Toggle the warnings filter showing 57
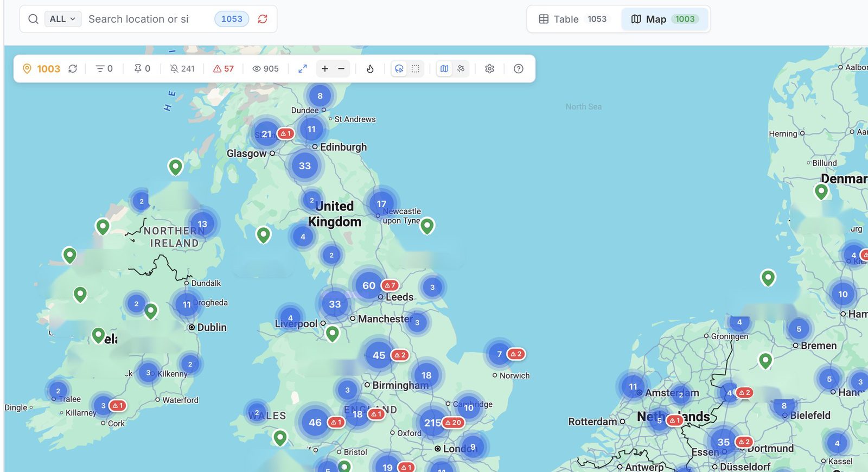Viewport: 868px width, 472px height. point(224,69)
